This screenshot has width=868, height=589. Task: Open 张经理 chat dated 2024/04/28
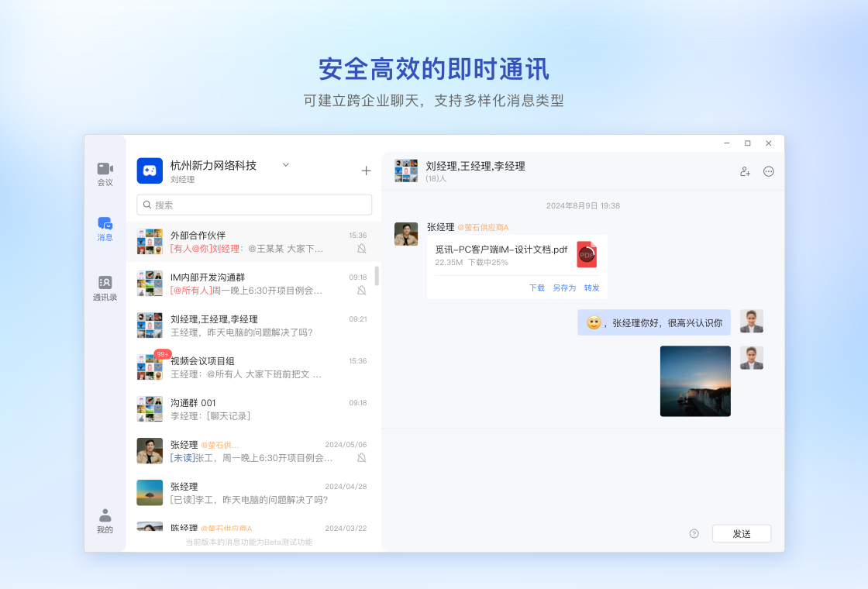(253, 493)
